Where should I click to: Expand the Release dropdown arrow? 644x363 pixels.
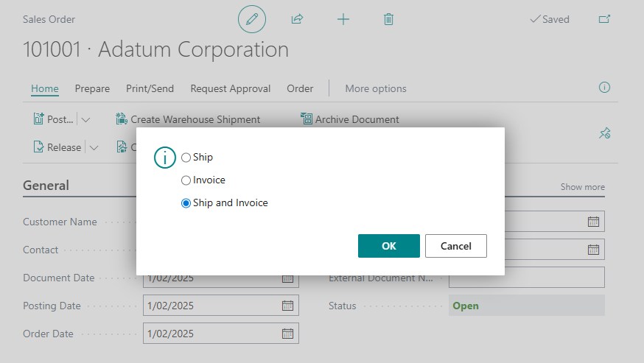(94, 148)
